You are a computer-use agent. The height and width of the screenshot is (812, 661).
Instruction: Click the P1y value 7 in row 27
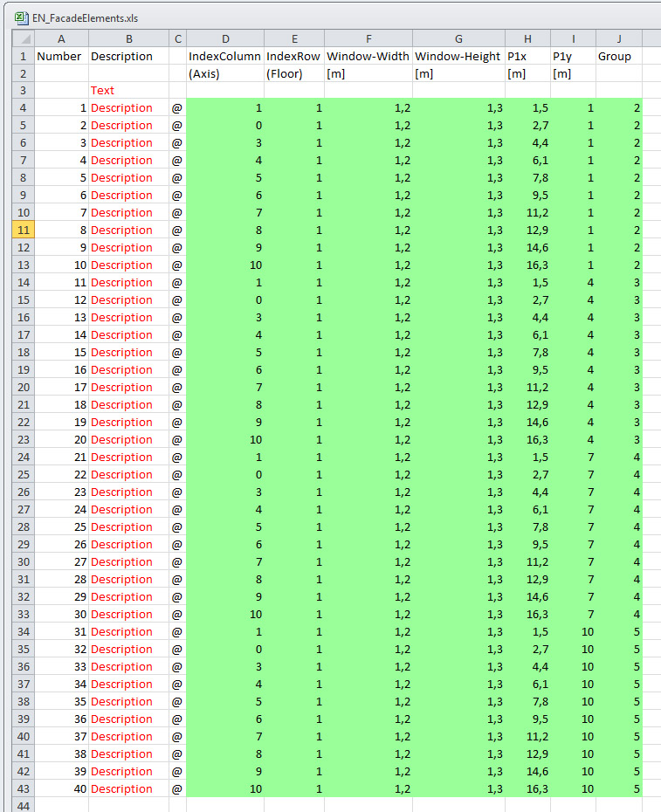point(573,510)
